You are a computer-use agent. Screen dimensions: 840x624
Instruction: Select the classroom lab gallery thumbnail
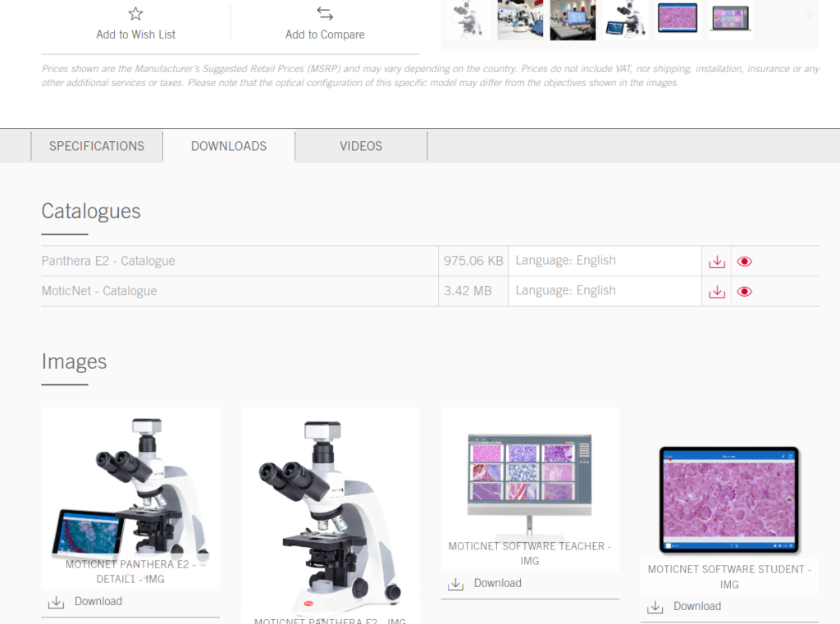point(520,20)
